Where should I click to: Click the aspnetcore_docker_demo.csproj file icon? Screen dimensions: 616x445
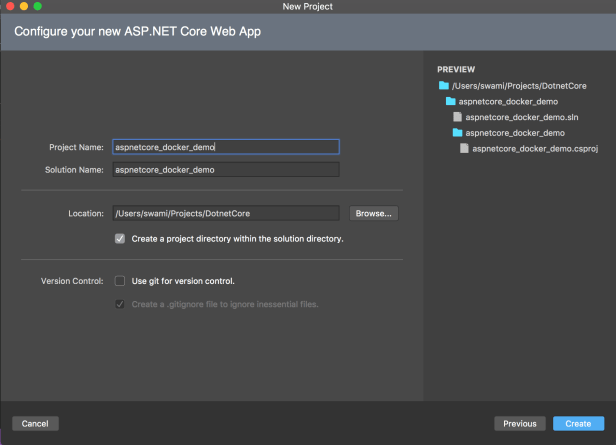[464, 148]
